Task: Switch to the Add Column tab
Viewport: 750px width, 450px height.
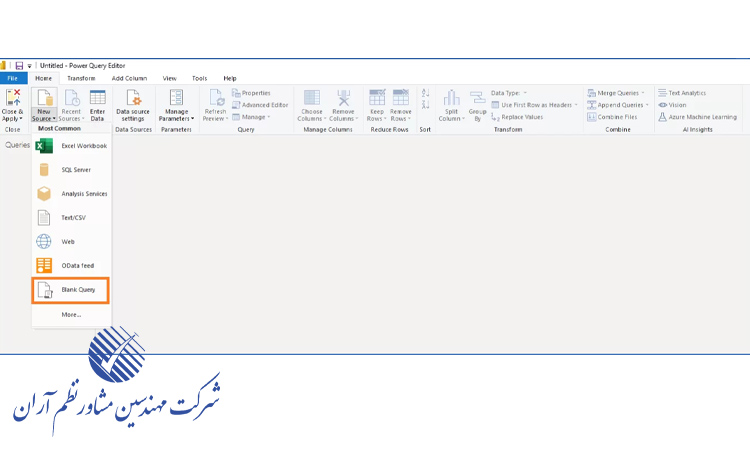Action: (x=129, y=78)
